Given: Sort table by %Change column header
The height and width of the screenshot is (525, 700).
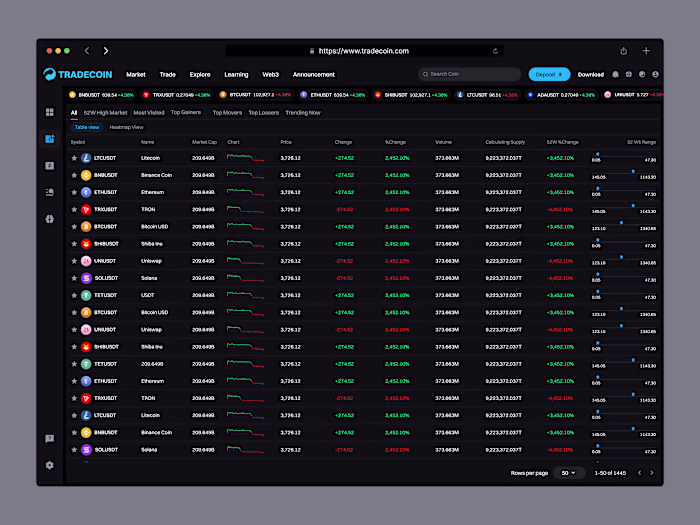Looking at the screenshot, I should click(x=396, y=142).
